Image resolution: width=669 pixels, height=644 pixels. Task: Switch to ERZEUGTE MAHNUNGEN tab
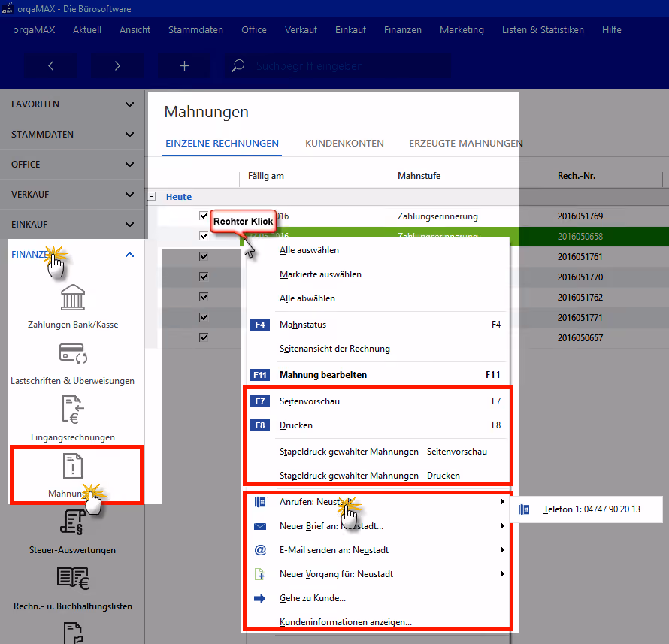click(x=465, y=144)
